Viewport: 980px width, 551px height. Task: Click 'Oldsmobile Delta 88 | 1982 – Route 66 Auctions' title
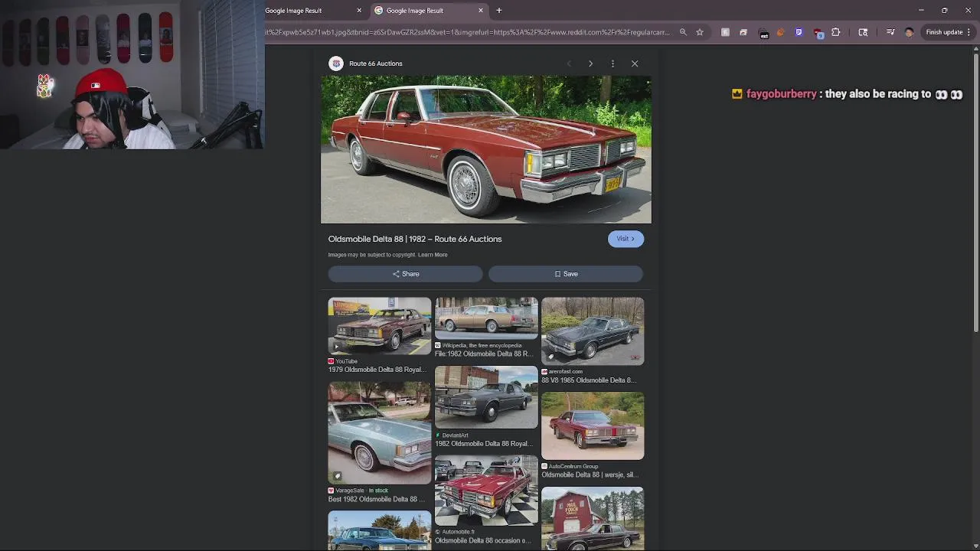tap(415, 239)
